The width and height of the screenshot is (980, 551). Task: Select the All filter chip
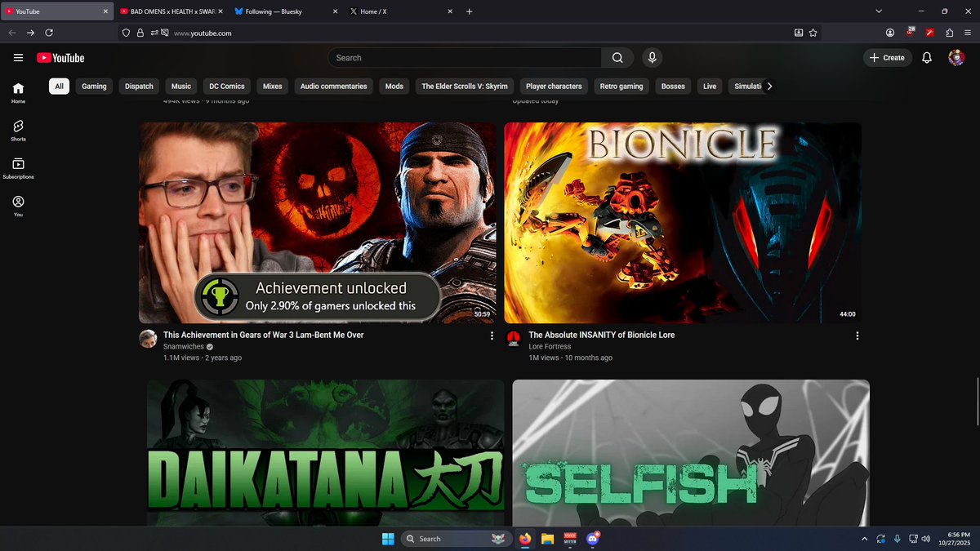59,86
